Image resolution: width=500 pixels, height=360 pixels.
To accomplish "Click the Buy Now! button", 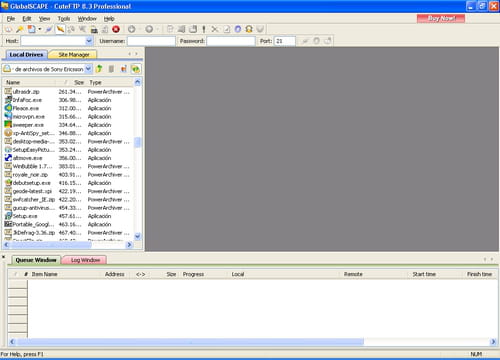I will tap(441, 18).
